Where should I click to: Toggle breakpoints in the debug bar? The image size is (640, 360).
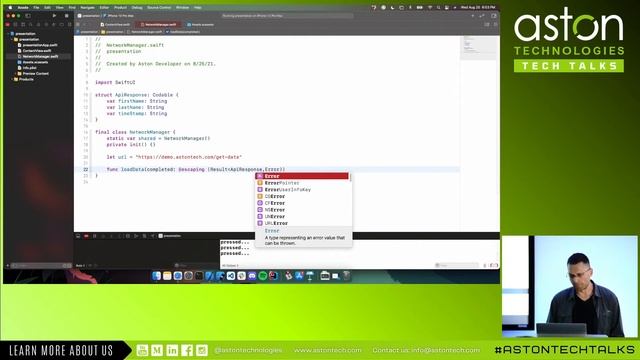(86, 236)
